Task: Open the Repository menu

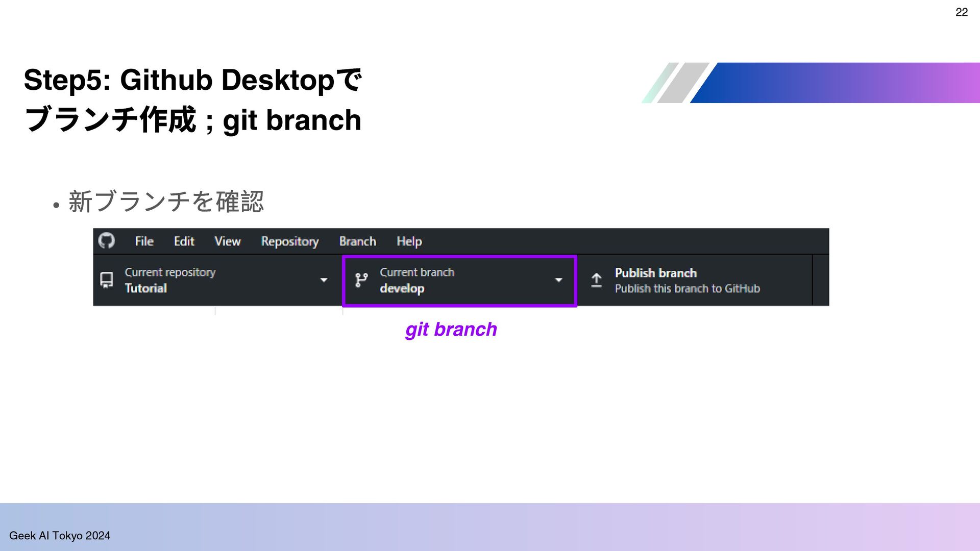Action: (290, 242)
